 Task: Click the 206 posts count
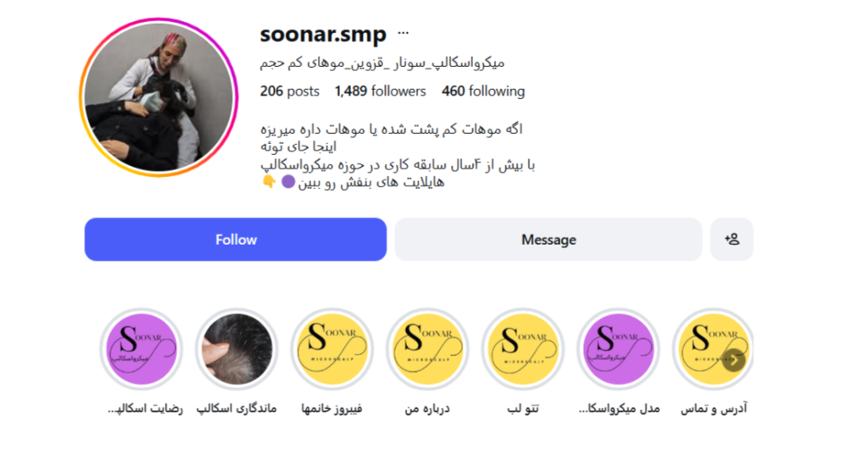tap(290, 91)
